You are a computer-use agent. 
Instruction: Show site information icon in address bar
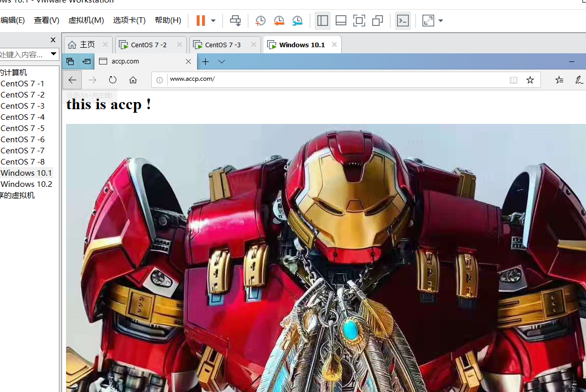pyautogui.click(x=159, y=80)
